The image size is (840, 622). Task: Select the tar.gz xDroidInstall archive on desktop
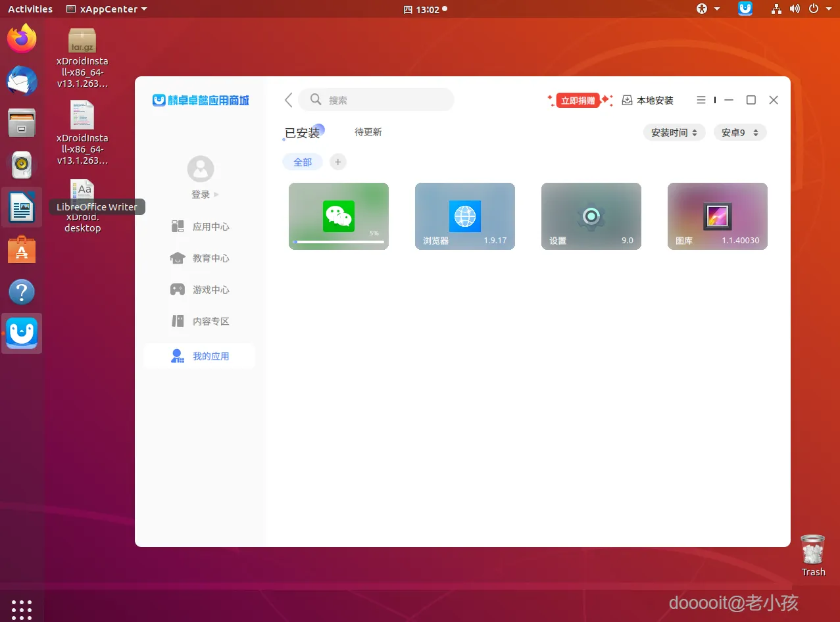(x=82, y=59)
